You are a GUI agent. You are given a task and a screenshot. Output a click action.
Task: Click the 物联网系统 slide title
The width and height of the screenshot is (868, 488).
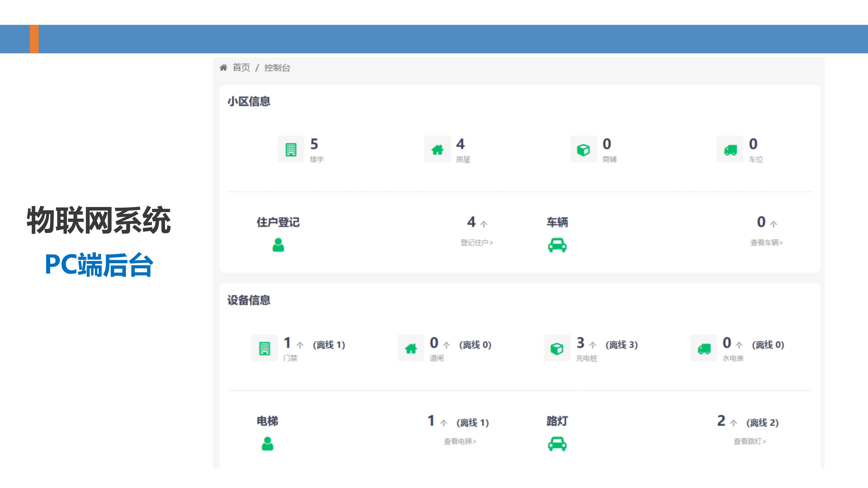coord(99,220)
